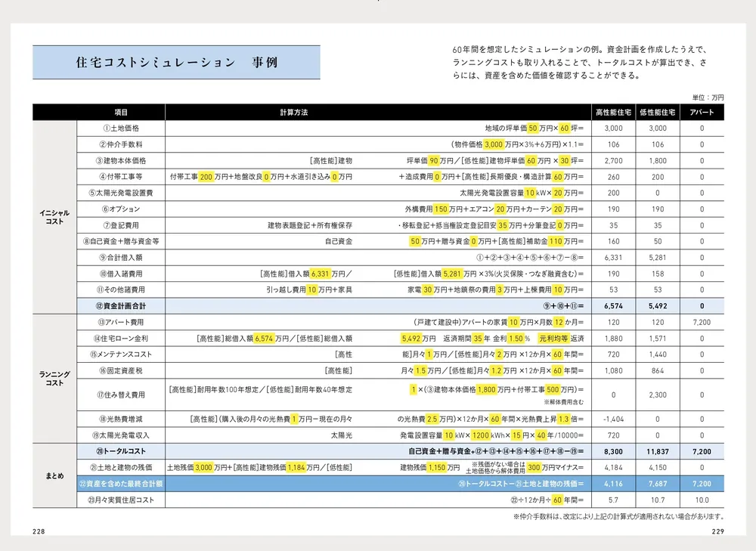Click row label ⑰住み替え費用
Screen dimensions: 756x551
[121, 395]
